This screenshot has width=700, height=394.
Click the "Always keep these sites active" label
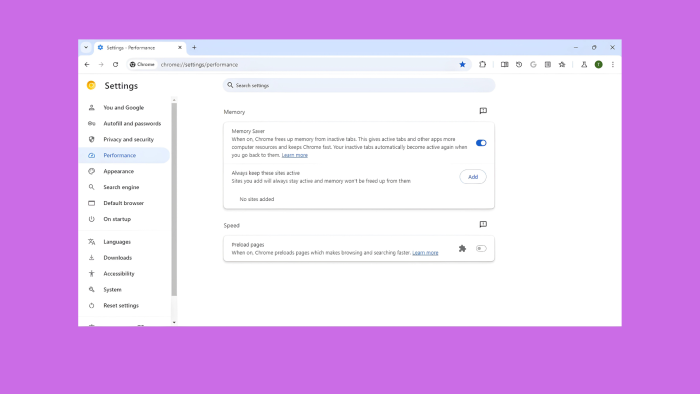(266, 173)
